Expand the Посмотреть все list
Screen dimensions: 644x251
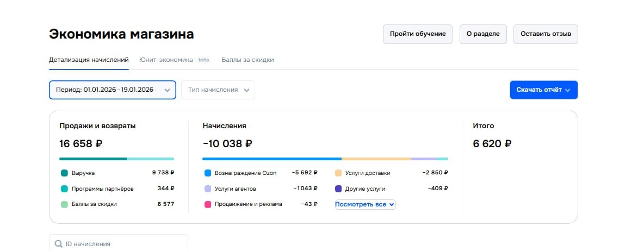click(x=365, y=204)
